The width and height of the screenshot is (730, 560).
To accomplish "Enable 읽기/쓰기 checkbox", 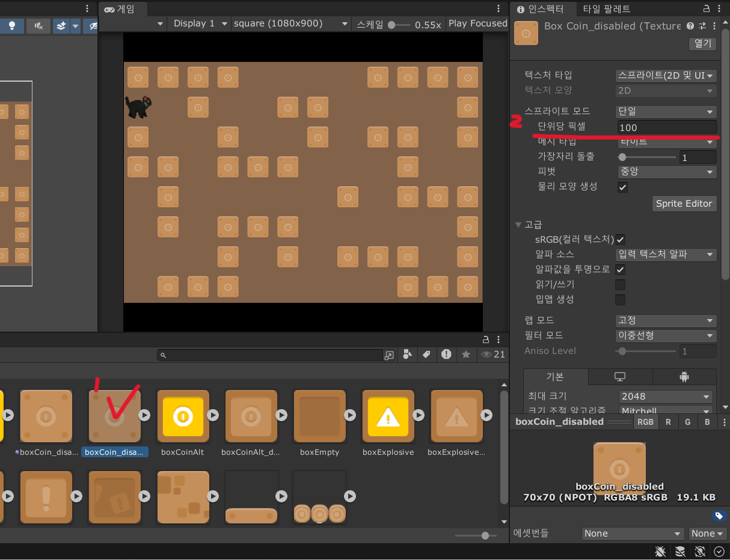I will [x=621, y=284].
